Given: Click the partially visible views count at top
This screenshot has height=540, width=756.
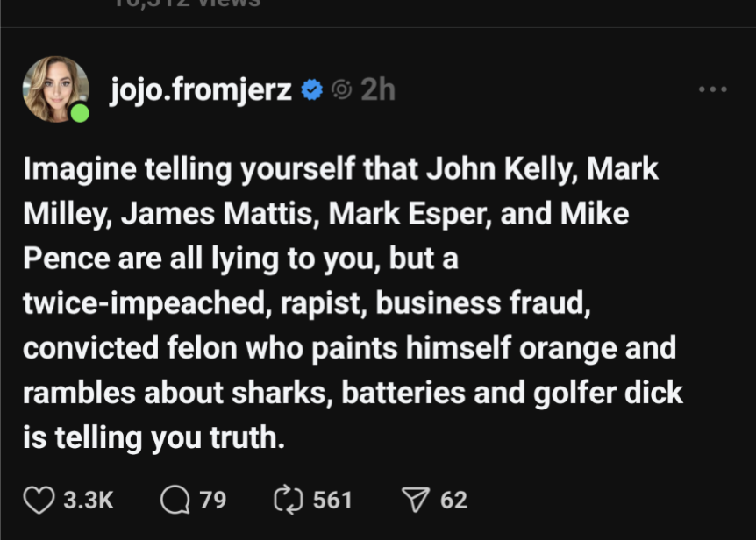Looking at the screenshot, I should coord(188,4).
